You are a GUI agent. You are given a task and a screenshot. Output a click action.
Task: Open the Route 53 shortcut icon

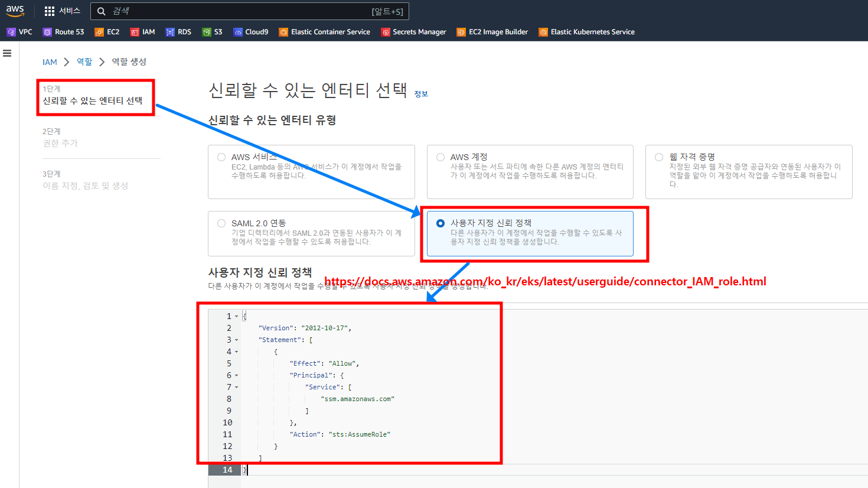(x=47, y=32)
